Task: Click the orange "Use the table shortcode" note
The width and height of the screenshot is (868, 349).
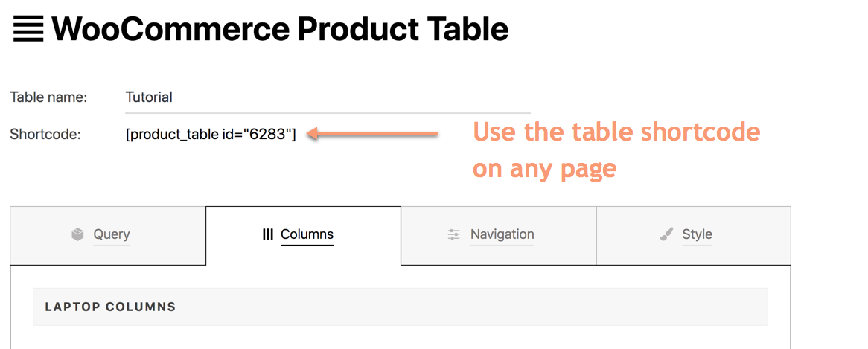Action: pyautogui.click(x=616, y=132)
